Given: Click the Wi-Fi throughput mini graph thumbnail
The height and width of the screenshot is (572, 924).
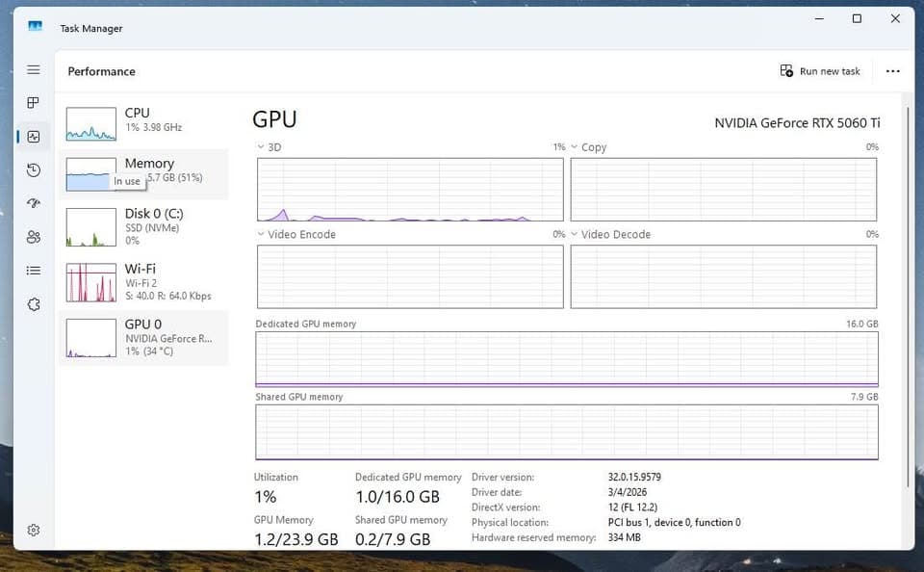Looking at the screenshot, I should pos(90,282).
